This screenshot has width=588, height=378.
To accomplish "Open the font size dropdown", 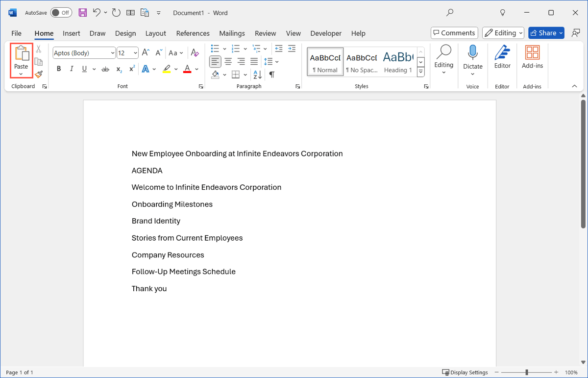I will tap(136, 53).
